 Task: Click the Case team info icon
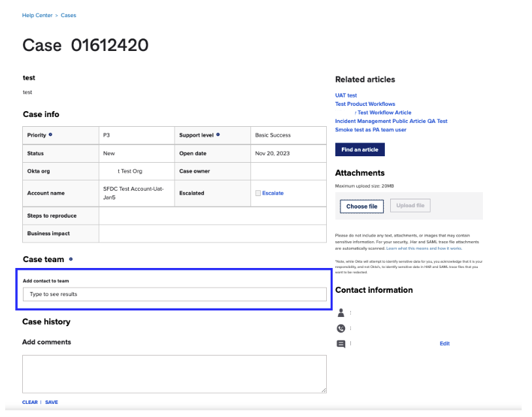69,259
